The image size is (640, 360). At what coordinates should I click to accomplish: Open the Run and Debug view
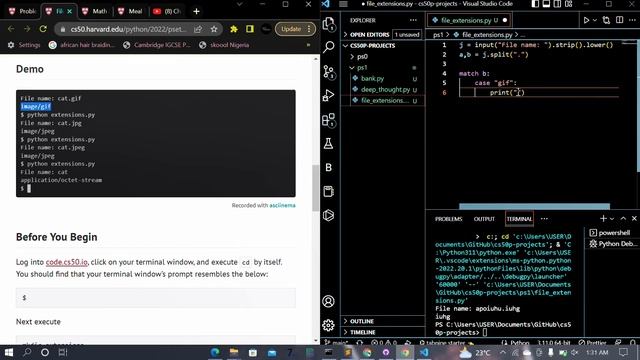pyautogui.click(x=329, y=96)
